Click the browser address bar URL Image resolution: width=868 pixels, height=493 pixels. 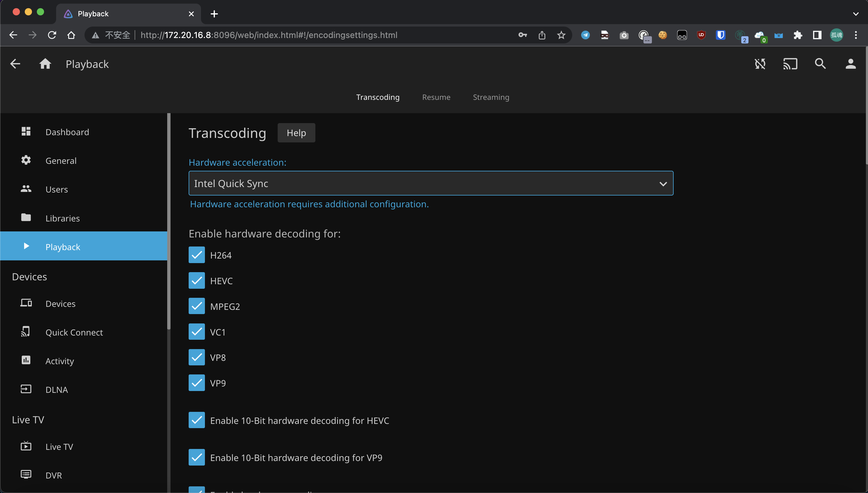(269, 35)
